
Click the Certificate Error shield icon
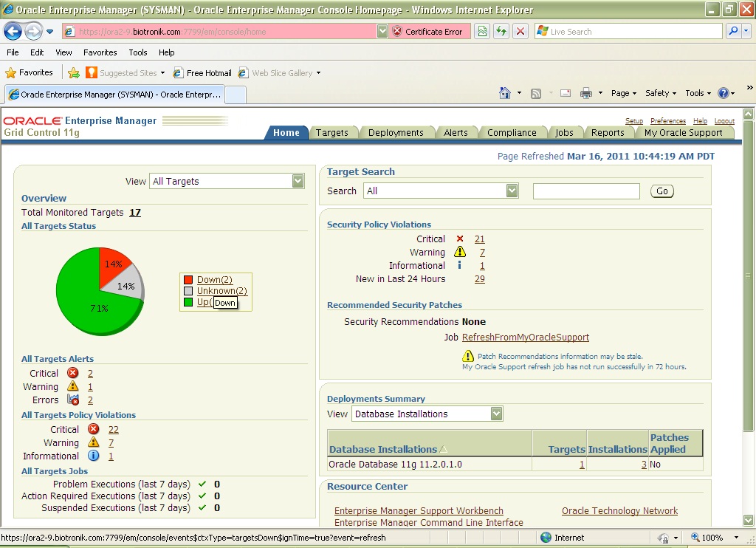(397, 31)
